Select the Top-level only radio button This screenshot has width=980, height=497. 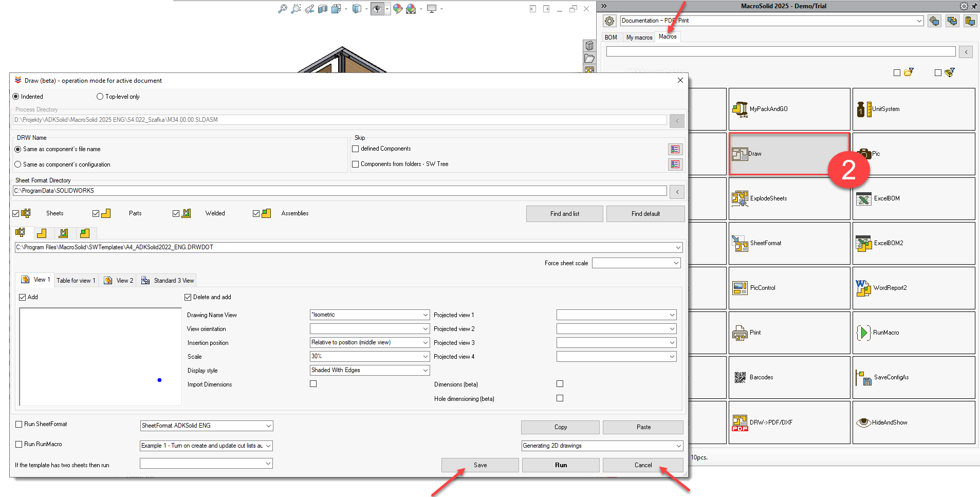pyautogui.click(x=100, y=97)
